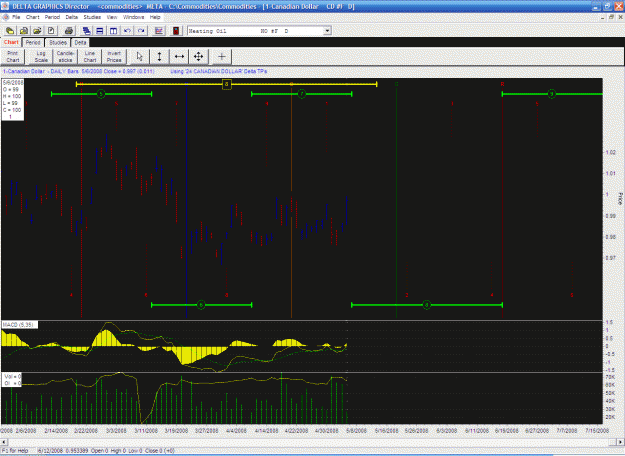Screen dimensions: 625x456
Task: Click the blank document page toolbar icon
Action: pos(51,31)
